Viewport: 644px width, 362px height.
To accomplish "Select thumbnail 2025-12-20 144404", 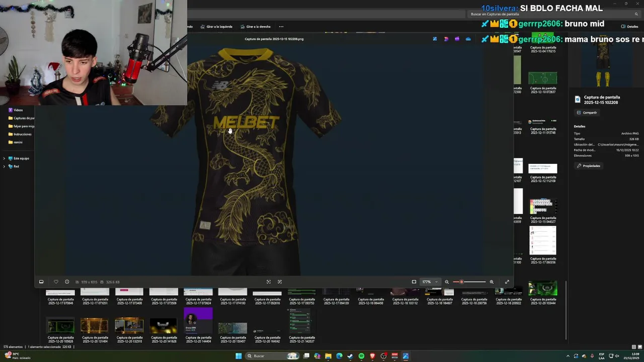I will tap(198, 326).
